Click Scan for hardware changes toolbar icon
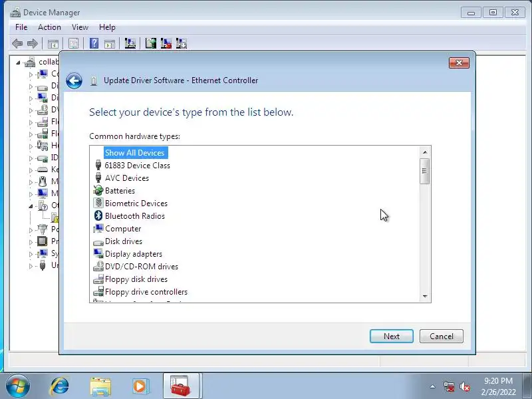532x399 pixels. (130, 43)
